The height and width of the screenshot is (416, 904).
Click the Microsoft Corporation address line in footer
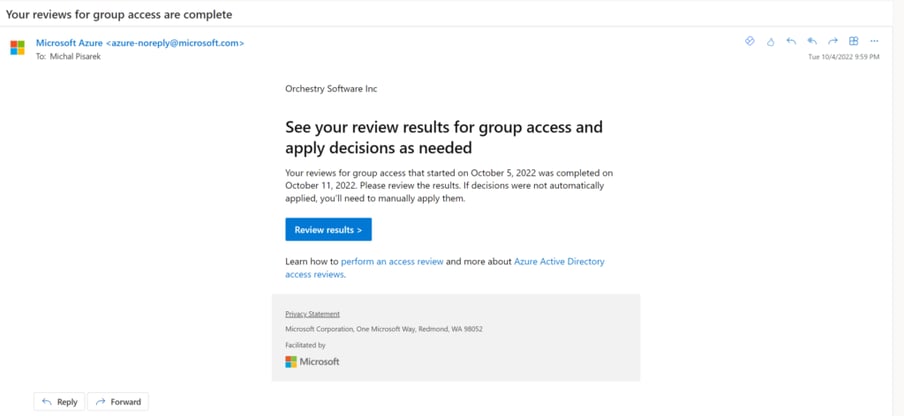point(384,329)
